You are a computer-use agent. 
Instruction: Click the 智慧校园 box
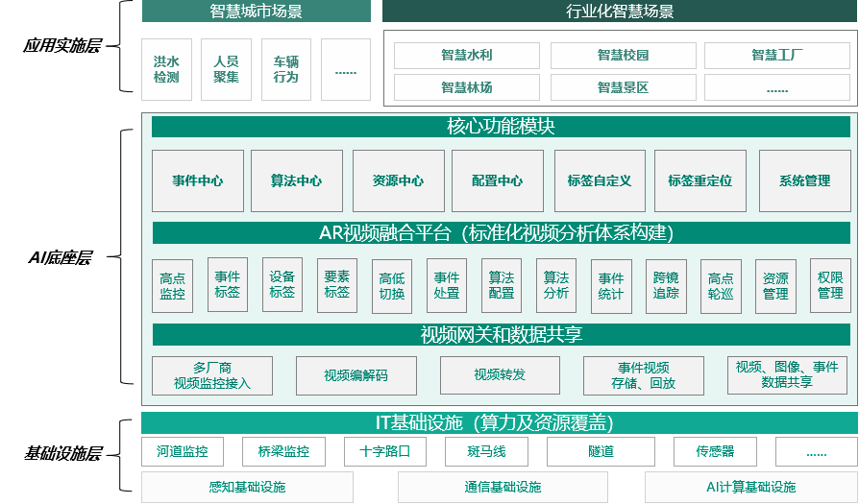[x=623, y=56]
